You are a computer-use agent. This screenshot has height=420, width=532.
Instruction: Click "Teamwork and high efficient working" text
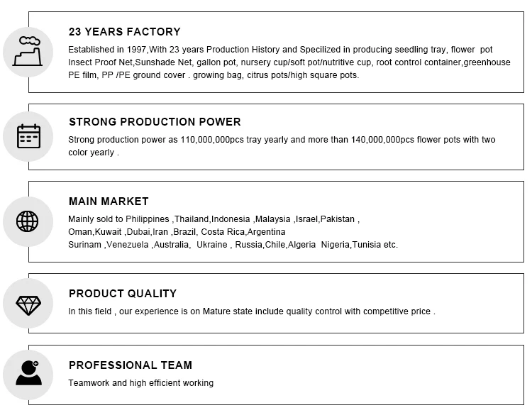click(x=140, y=383)
